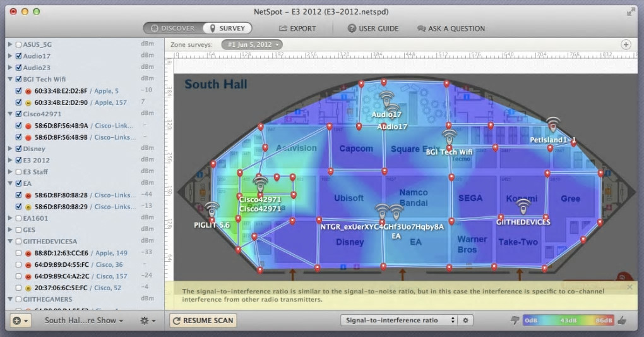Click the red status dot of 60:33:48:E2:D2:8F

click(28, 91)
